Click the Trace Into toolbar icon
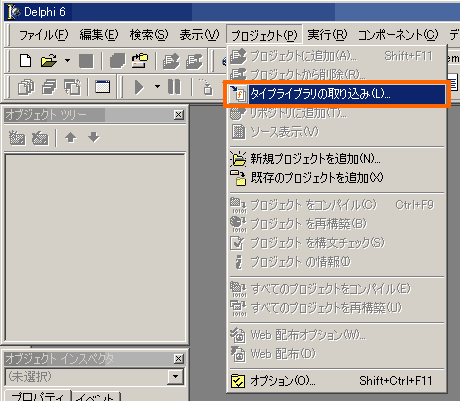 click(x=207, y=87)
